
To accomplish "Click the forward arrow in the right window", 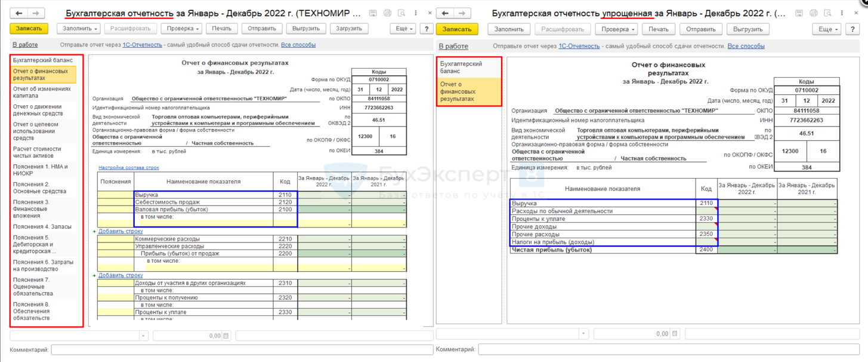I will pyautogui.click(x=462, y=13).
